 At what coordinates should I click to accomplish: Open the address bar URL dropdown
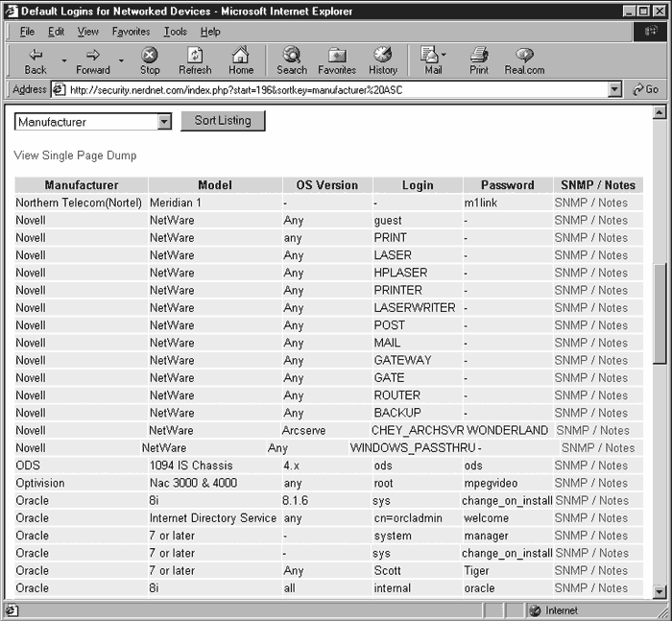click(615, 89)
